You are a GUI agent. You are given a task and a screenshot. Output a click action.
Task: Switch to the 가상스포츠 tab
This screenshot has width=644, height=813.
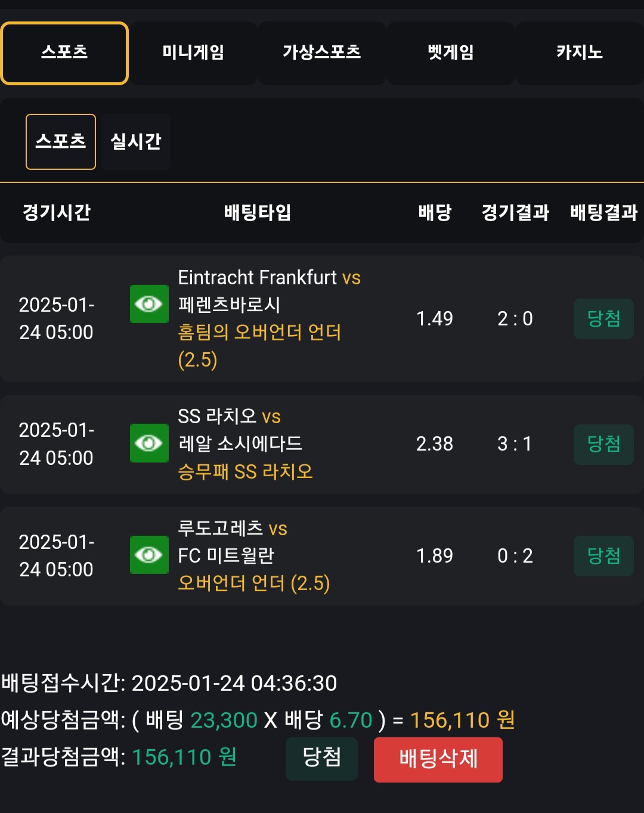[x=321, y=53]
